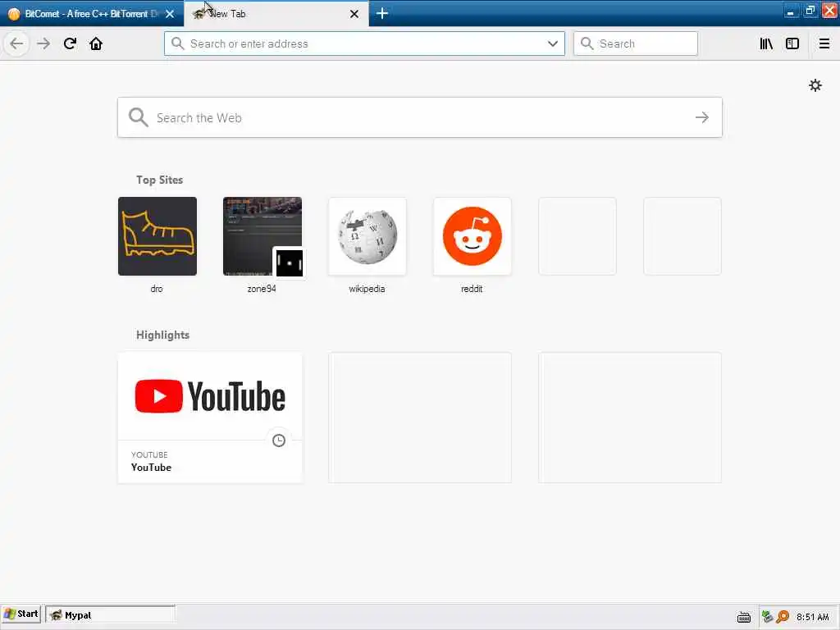Submit web search with arrow button
The image size is (840, 630).
pos(702,117)
